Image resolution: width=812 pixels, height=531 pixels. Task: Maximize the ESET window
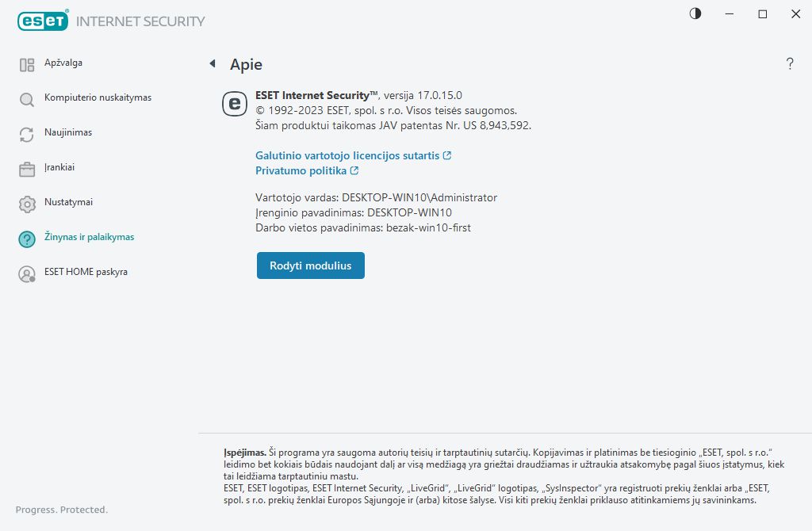(x=763, y=13)
